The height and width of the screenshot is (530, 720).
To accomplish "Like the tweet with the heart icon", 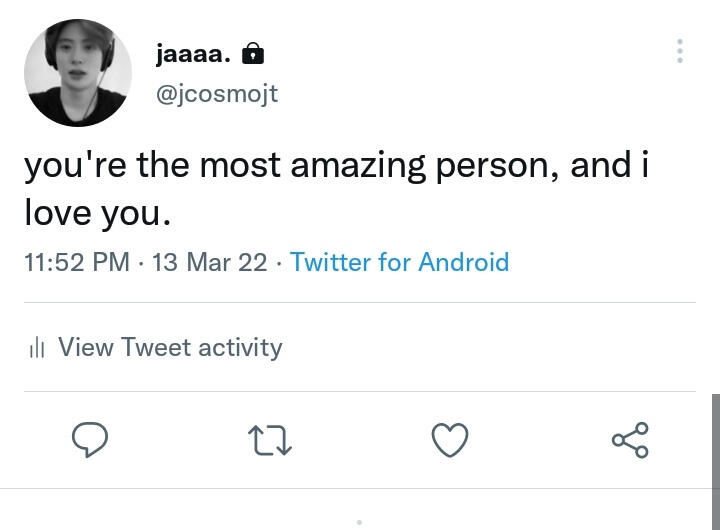I will click(450, 440).
